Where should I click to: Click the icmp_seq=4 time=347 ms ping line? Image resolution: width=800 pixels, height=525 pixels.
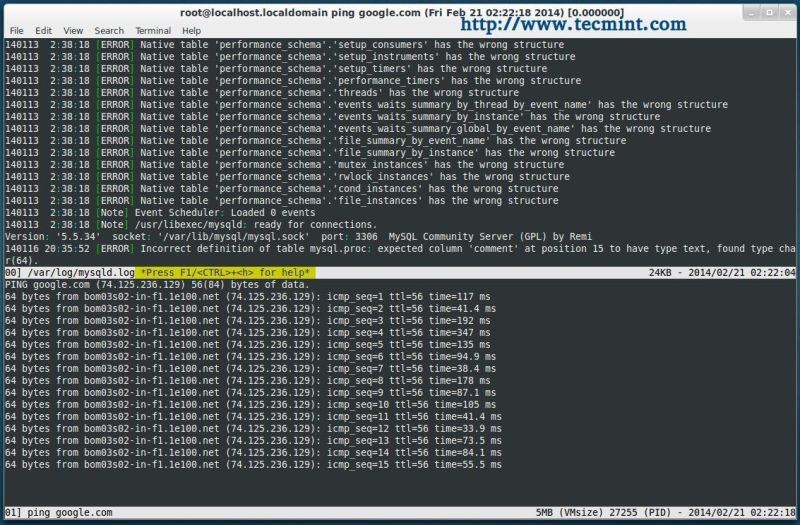(x=247, y=333)
